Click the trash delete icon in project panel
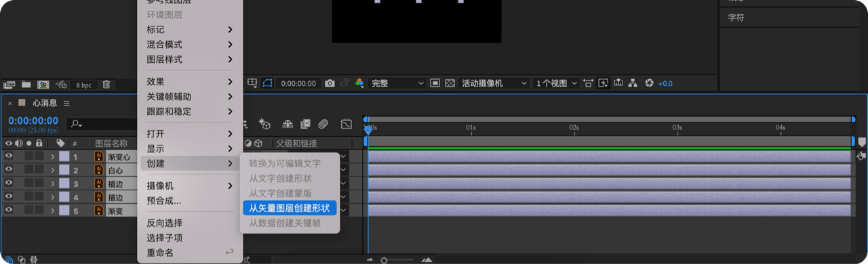Screen dimensions: 868x264 (x=106, y=85)
